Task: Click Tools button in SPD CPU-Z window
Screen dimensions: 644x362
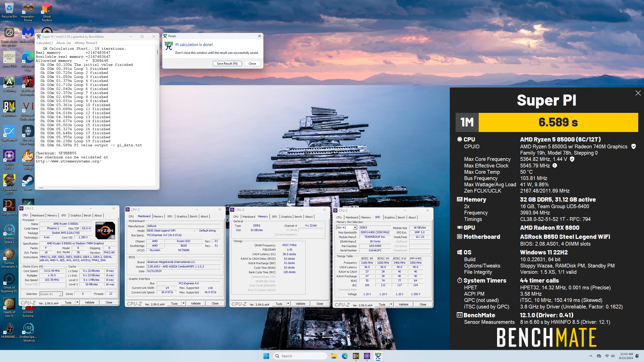Action: point(382,304)
